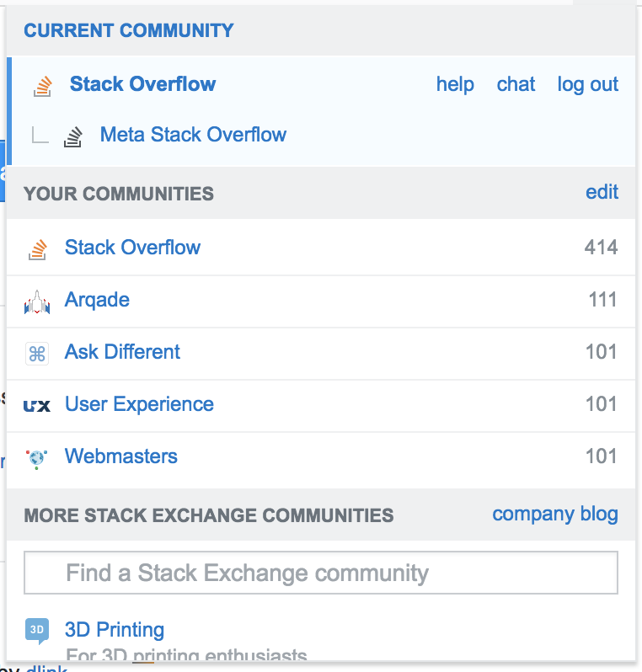Viewport: 642px width, 672px height.
Task: Open Stack Overflow under Current Community
Action: (143, 83)
